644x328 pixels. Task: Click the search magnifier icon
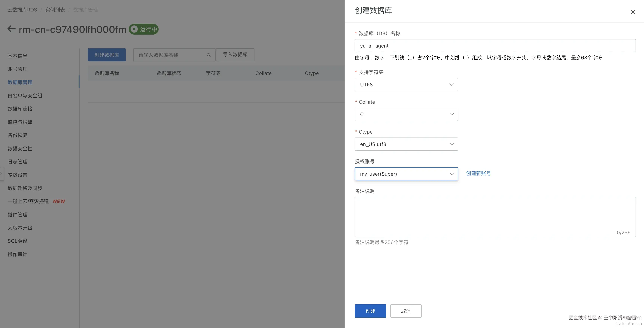coord(208,55)
